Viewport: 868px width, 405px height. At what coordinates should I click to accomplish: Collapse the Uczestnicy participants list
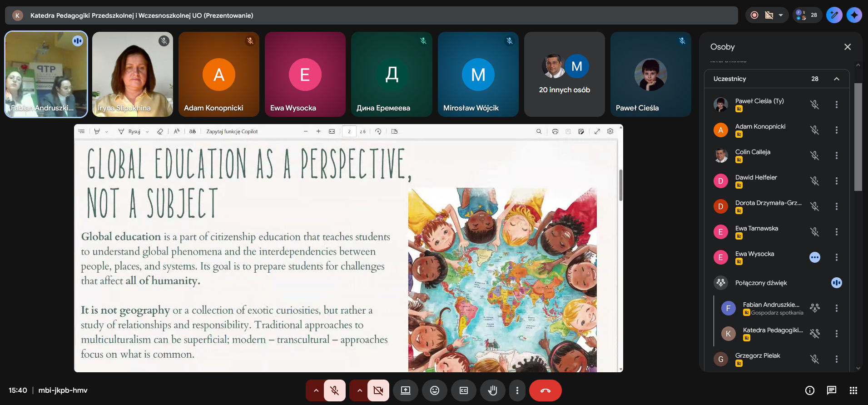(x=837, y=79)
